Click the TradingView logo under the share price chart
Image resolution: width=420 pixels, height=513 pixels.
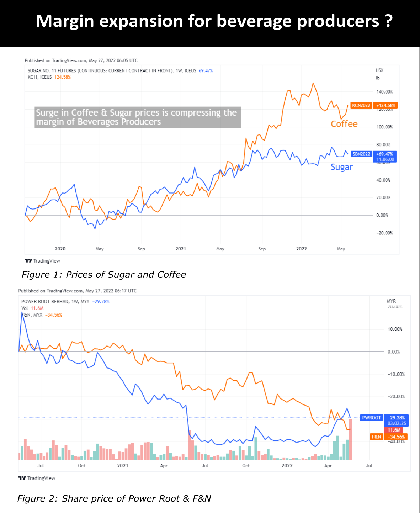pyautogui.click(x=37, y=478)
